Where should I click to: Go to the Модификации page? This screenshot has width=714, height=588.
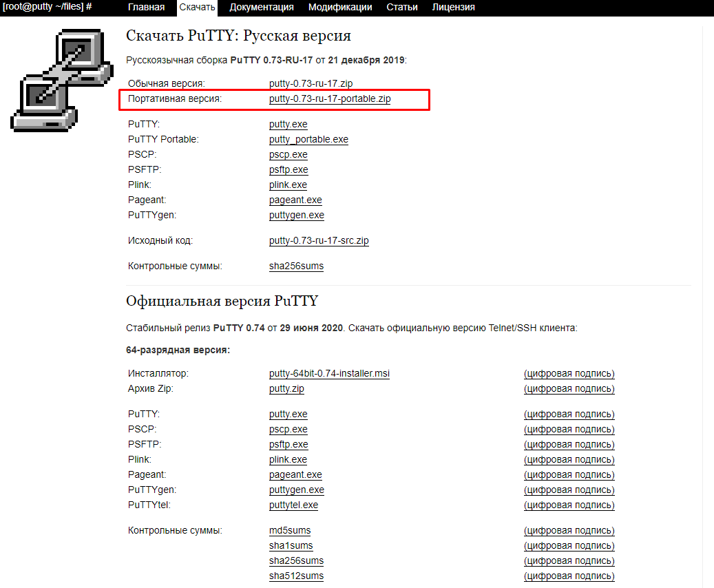pos(340,8)
